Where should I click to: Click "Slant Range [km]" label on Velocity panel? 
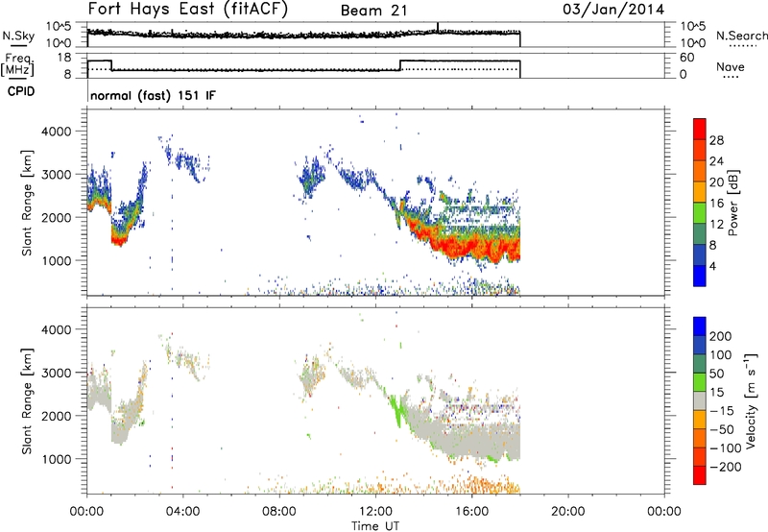tap(27, 401)
